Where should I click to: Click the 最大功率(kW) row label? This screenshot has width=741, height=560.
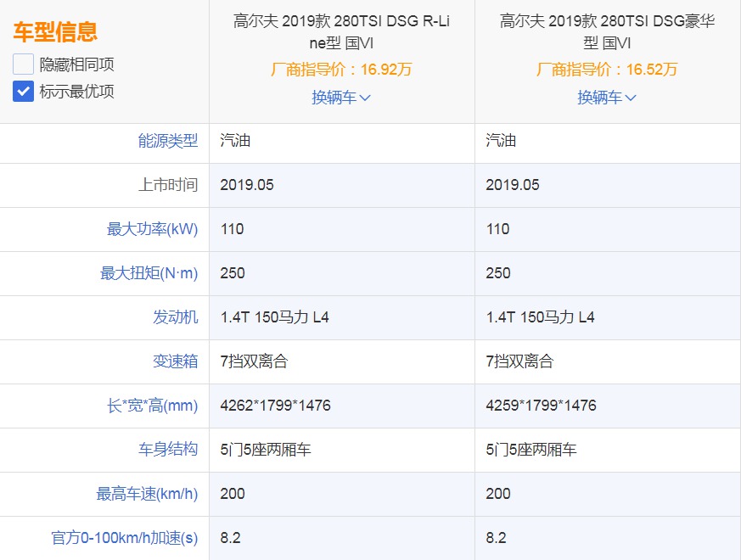pos(152,229)
